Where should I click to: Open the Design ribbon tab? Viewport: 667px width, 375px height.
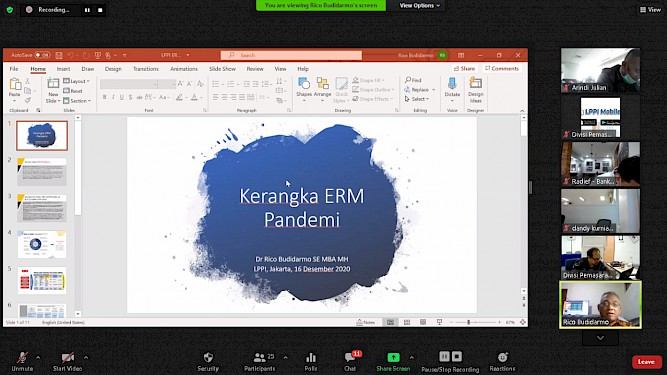tap(113, 69)
